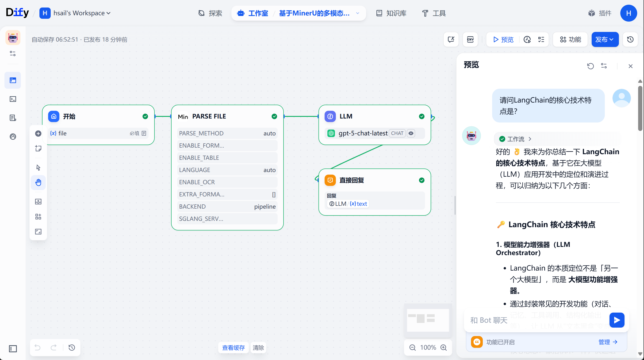Viewport: 644px width, 360px height.
Task: Toggle vision eye on gpt-5-chat-latest
Action: (x=411, y=133)
